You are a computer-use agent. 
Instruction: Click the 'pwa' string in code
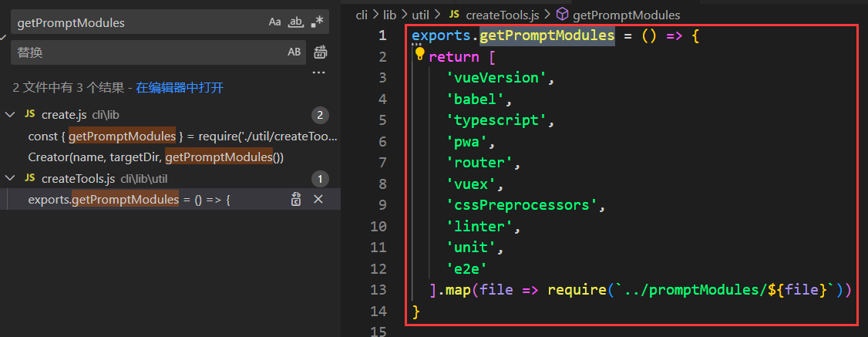tap(466, 142)
